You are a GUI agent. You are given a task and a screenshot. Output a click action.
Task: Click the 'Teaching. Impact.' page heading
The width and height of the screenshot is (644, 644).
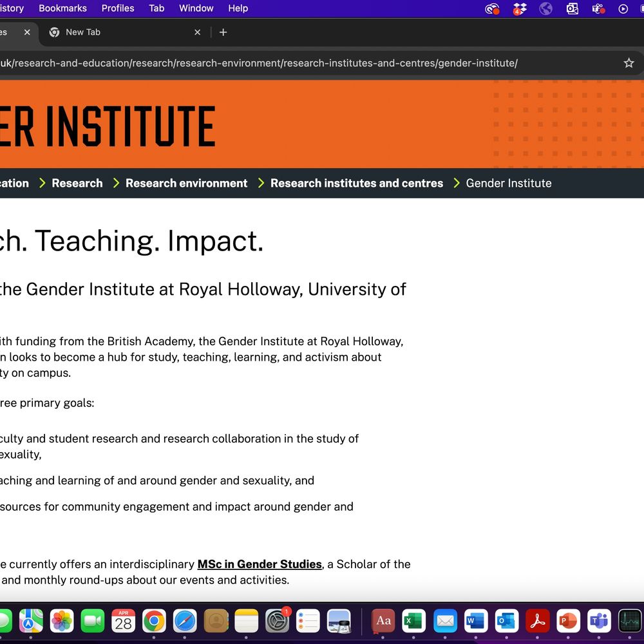pyautogui.click(x=149, y=241)
